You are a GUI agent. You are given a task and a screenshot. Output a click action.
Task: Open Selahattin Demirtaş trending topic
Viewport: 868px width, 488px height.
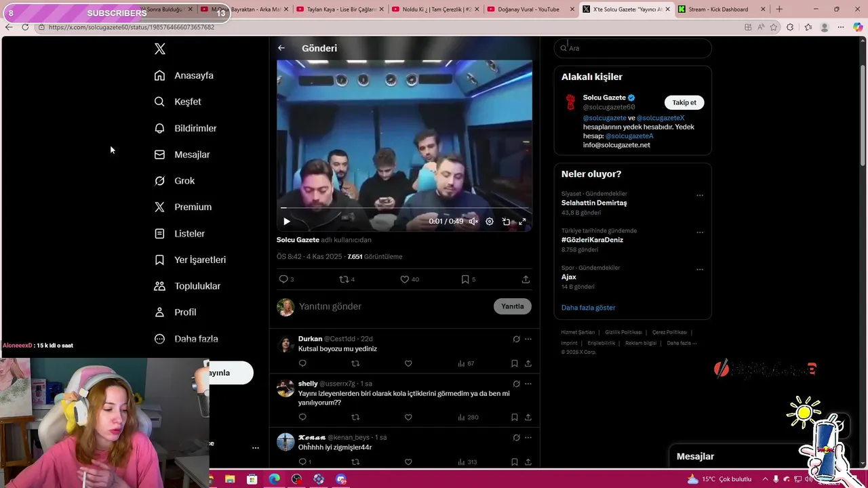[x=594, y=203]
